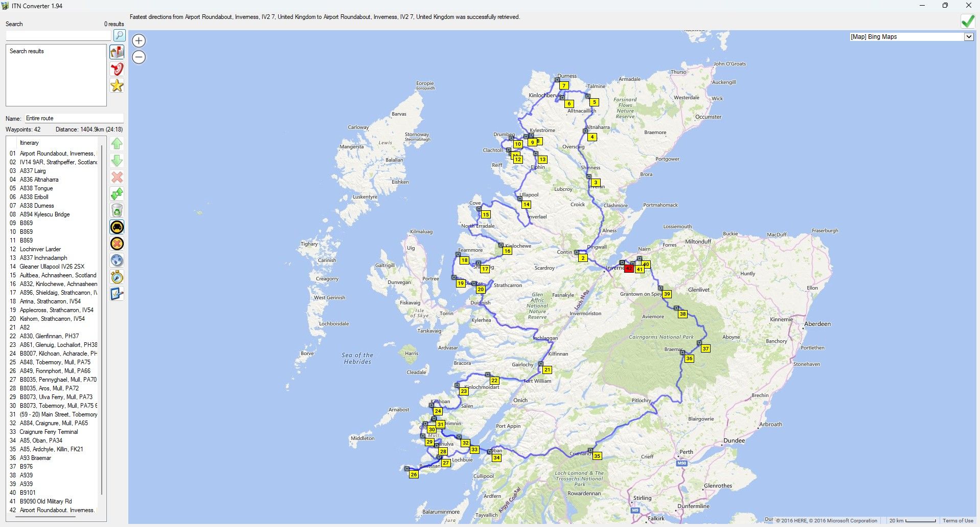The height and width of the screenshot is (527, 980).
Task: Move waypoint down with green down arrow
Action: pyautogui.click(x=117, y=161)
